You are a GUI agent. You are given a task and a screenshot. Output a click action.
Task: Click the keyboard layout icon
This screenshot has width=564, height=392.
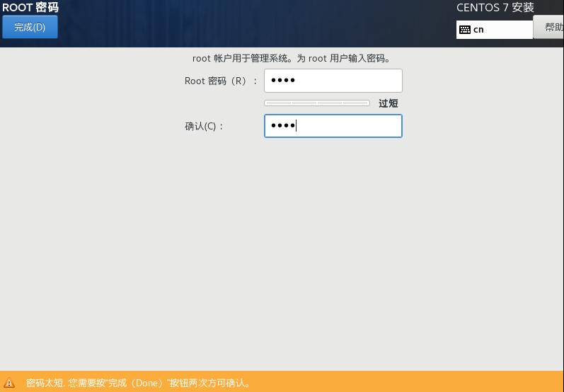tap(465, 30)
